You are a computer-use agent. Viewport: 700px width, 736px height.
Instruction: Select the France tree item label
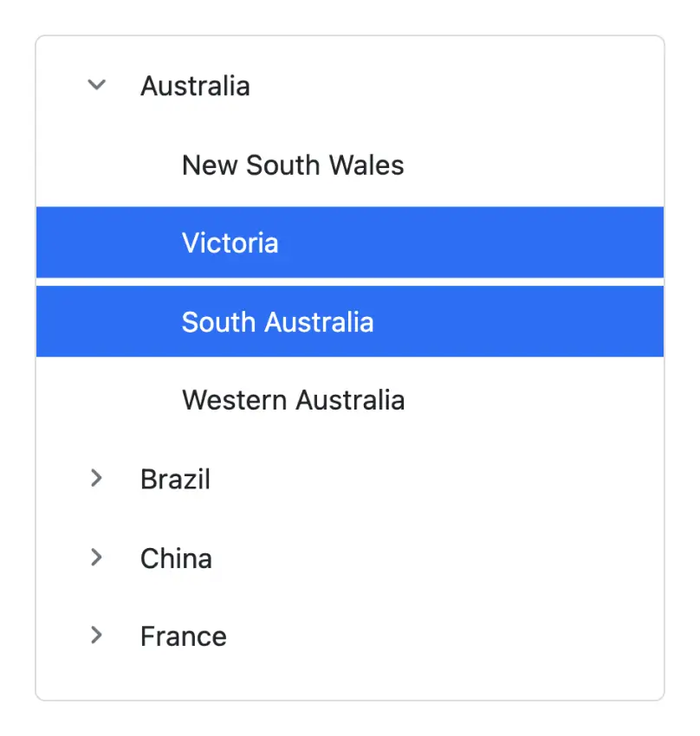184,636
